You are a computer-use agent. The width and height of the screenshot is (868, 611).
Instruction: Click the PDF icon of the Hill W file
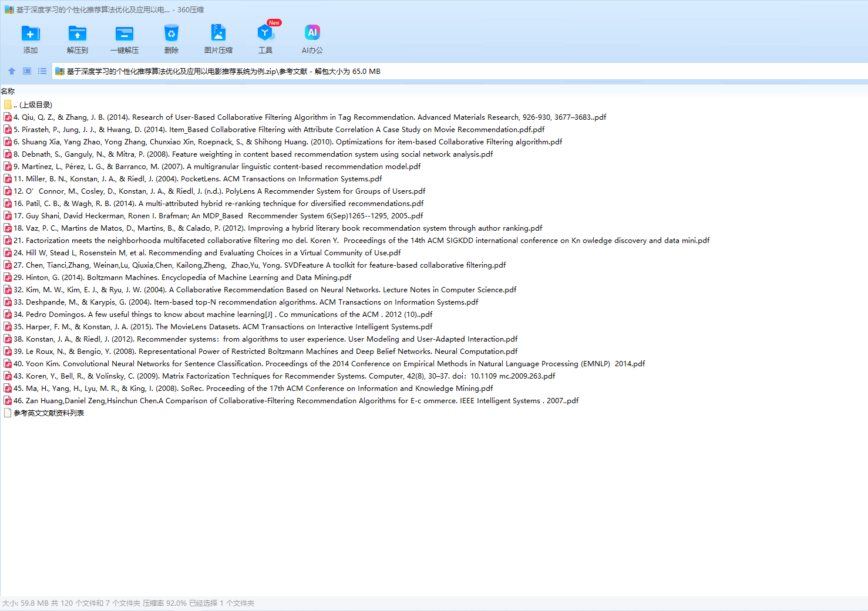[x=8, y=253]
